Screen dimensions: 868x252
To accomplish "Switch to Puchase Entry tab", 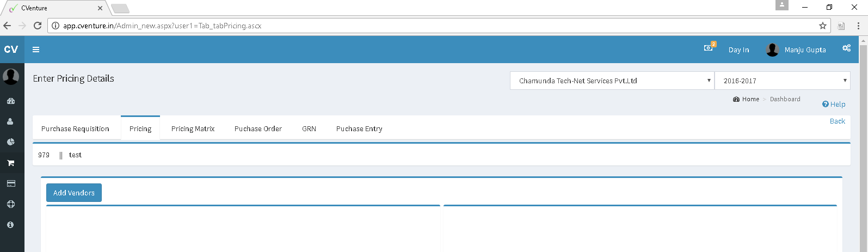I will click(x=359, y=128).
